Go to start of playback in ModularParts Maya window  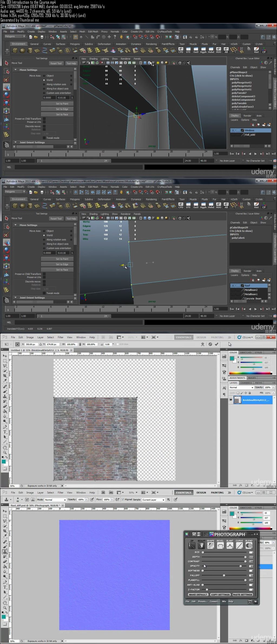pos(232,309)
